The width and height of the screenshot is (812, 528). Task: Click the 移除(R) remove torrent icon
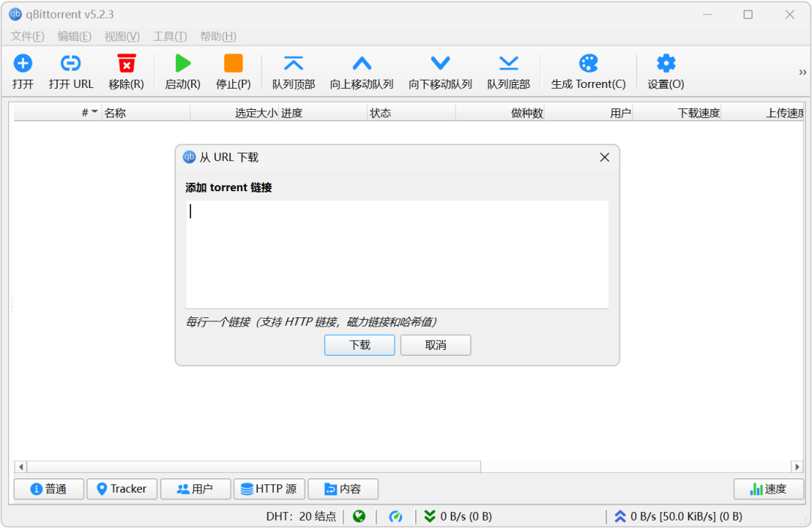pyautogui.click(x=126, y=64)
